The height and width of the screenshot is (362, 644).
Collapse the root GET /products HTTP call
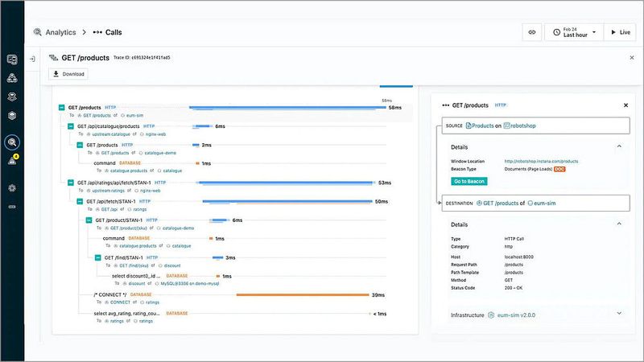[x=62, y=108]
